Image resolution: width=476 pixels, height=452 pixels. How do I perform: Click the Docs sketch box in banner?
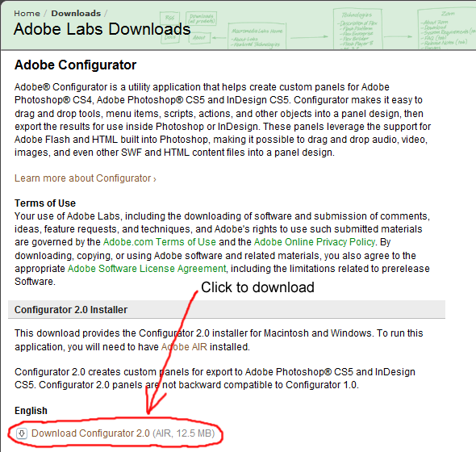coord(170,38)
